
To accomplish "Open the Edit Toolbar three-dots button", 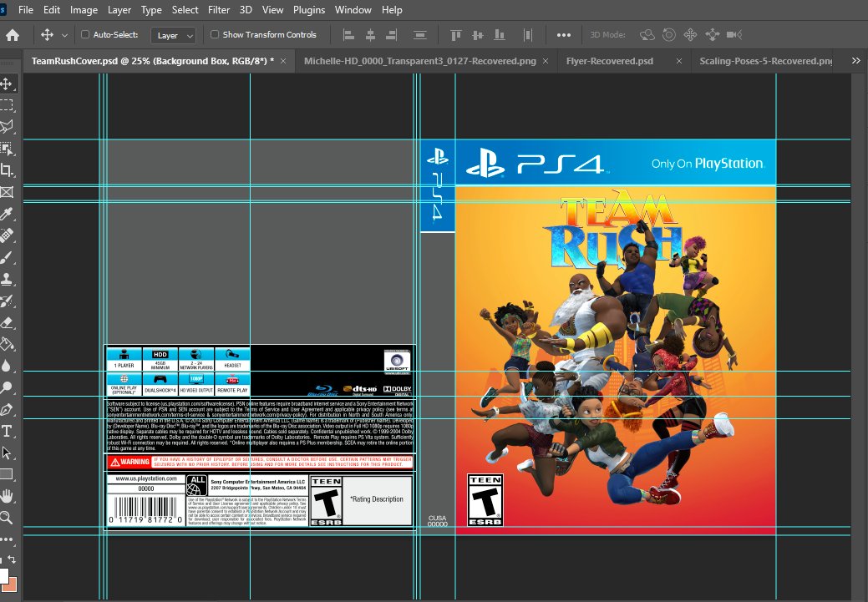I will pos(7,539).
